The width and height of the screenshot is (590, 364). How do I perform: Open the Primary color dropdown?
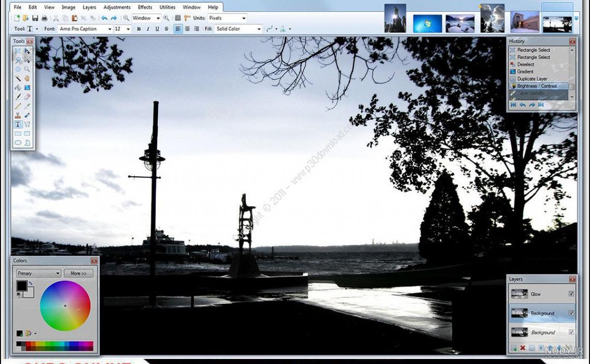click(38, 274)
